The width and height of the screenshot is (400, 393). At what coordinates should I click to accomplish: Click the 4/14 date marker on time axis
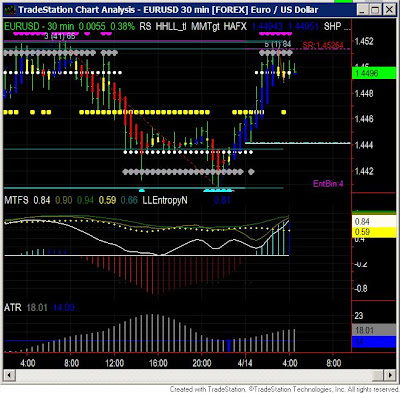pos(245,363)
